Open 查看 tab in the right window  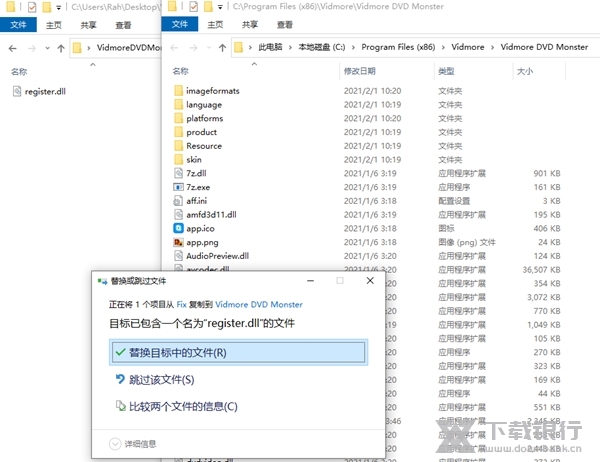[x=284, y=24]
